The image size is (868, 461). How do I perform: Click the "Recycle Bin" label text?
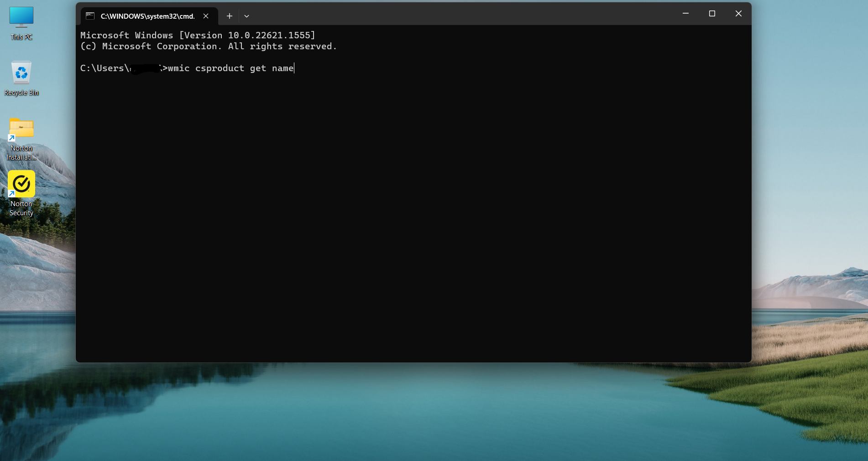21,93
